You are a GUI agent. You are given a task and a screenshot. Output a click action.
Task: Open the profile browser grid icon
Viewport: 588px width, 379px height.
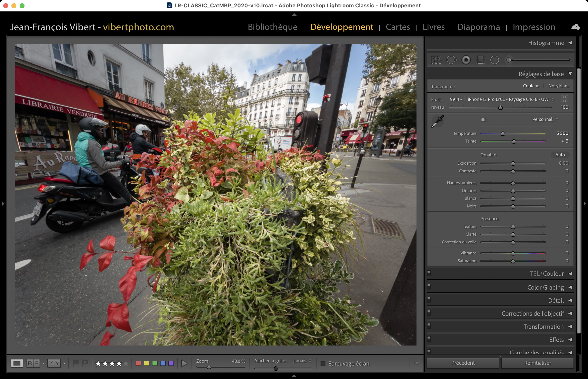pos(564,99)
